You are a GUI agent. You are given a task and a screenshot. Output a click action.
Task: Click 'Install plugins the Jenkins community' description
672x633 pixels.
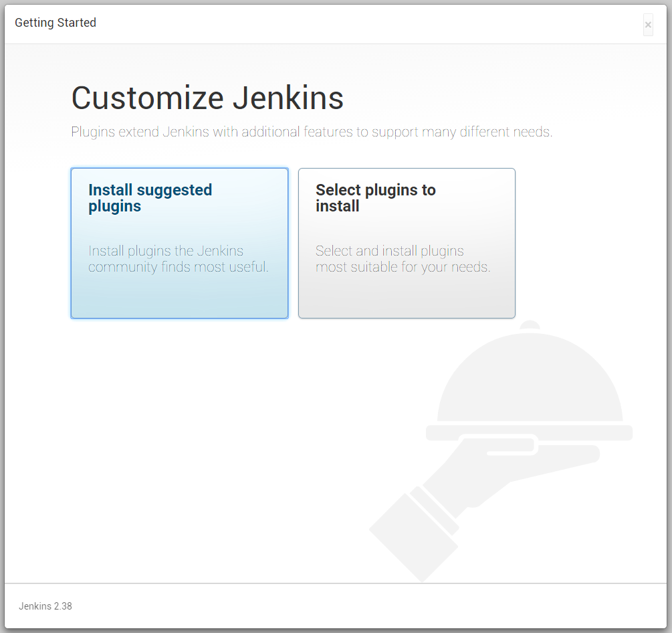pyautogui.click(x=179, y=258)
